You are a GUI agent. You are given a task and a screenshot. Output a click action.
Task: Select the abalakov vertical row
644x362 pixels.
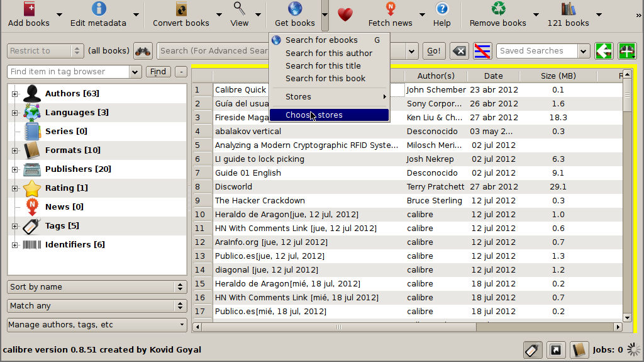pos(408,132)
